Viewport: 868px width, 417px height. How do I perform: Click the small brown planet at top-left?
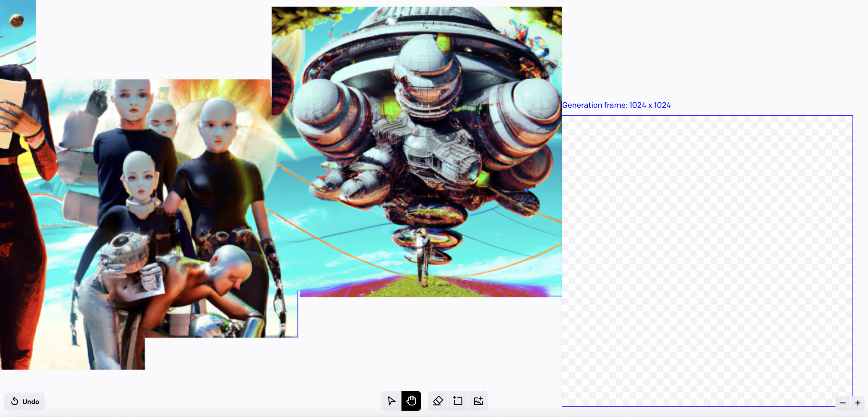pyautogui.click(x=17, y=21)
